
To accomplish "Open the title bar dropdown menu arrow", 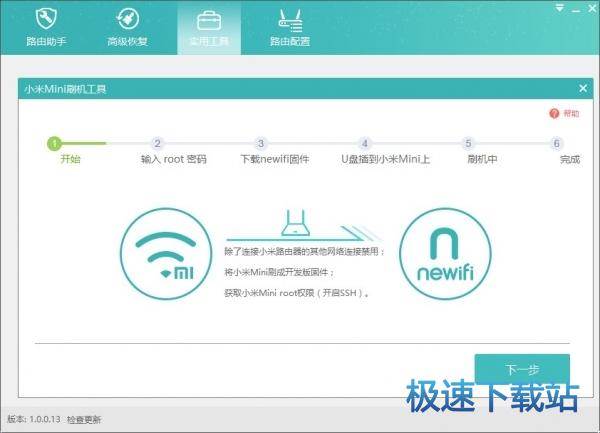I will pyautogui.click(x=559, y=8).
